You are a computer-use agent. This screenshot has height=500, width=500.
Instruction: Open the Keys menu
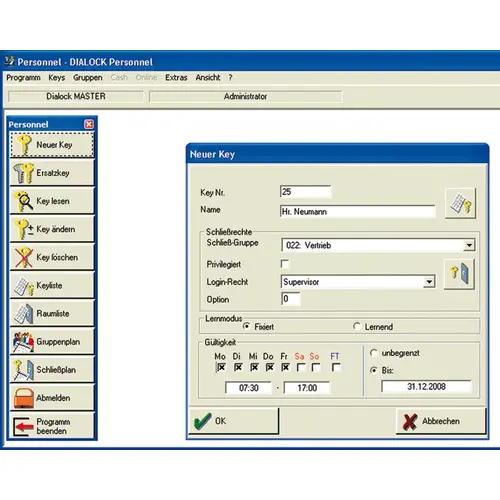pos(57,78)
